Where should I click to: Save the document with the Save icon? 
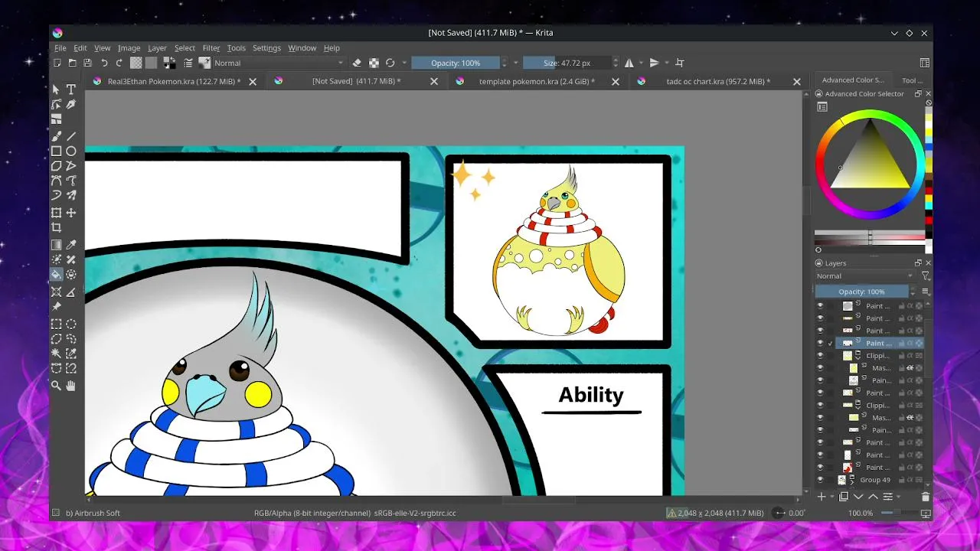click(88, 63)
